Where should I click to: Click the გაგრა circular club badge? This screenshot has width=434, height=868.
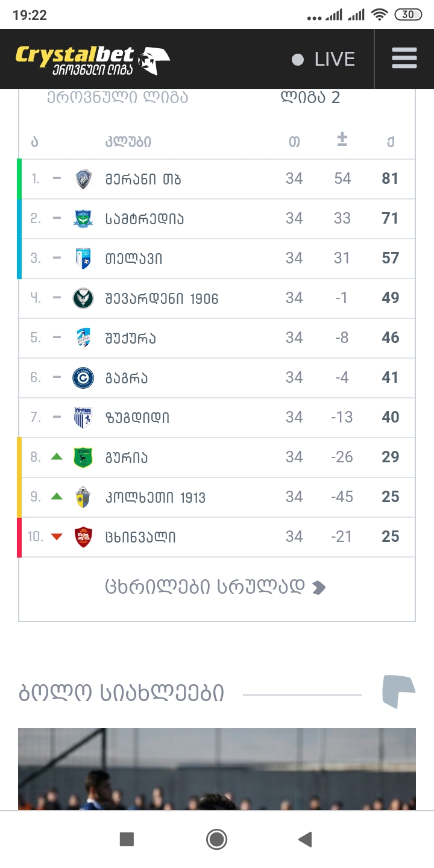pos(84,377)
